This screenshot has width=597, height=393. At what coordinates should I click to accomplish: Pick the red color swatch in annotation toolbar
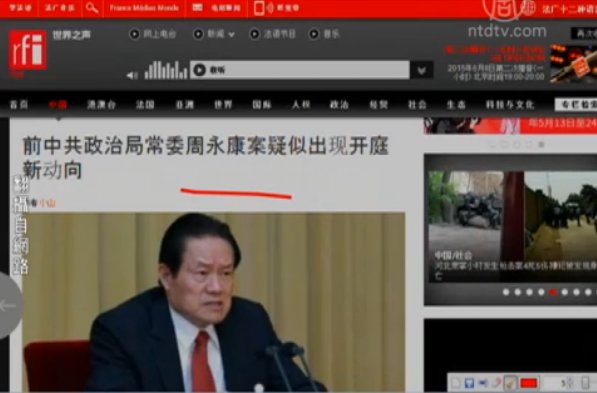pos(529,383)
